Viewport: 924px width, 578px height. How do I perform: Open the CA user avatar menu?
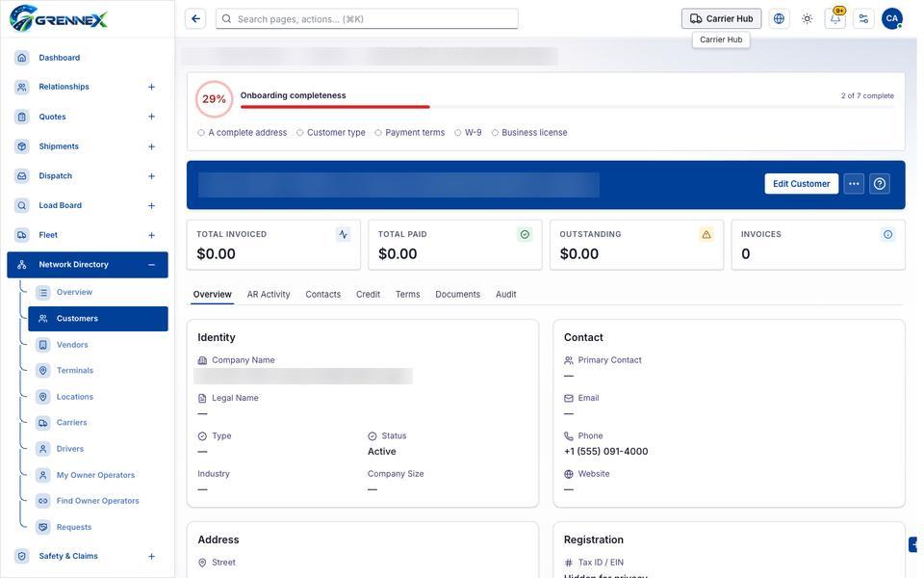892,19
